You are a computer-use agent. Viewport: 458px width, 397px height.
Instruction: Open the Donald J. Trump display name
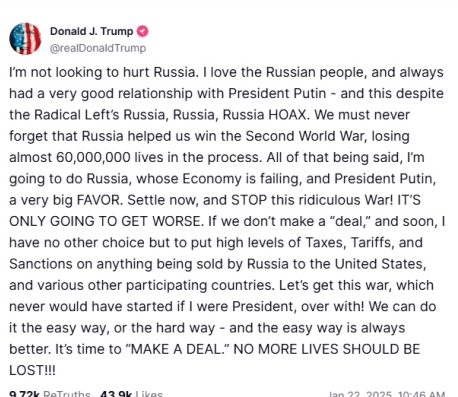coord(92,31)
